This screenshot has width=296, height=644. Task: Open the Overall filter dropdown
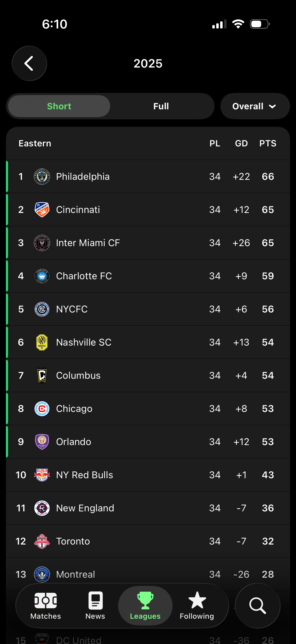click(x=255, y=106)
